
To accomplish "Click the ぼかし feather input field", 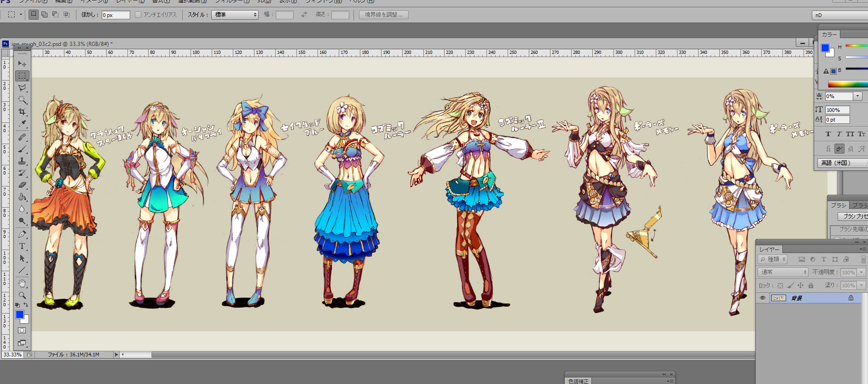I will pyautogui.click(x=116, y=15).
